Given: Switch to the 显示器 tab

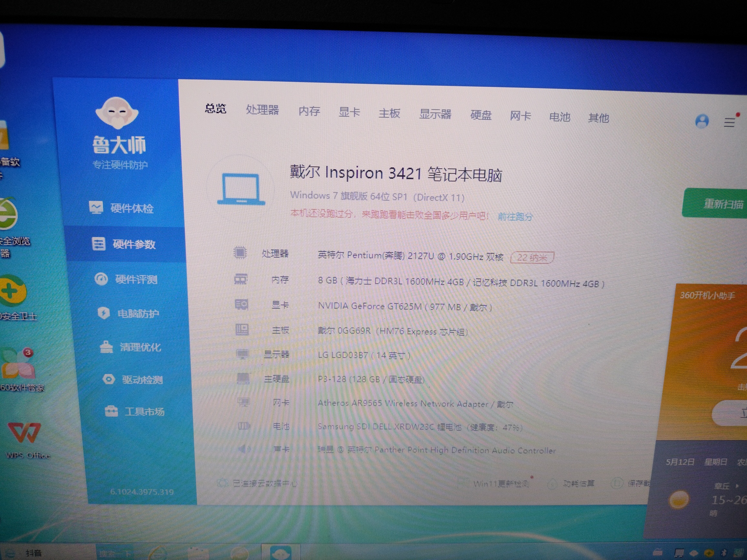Looking at the screenshot, I should [435, 114].
